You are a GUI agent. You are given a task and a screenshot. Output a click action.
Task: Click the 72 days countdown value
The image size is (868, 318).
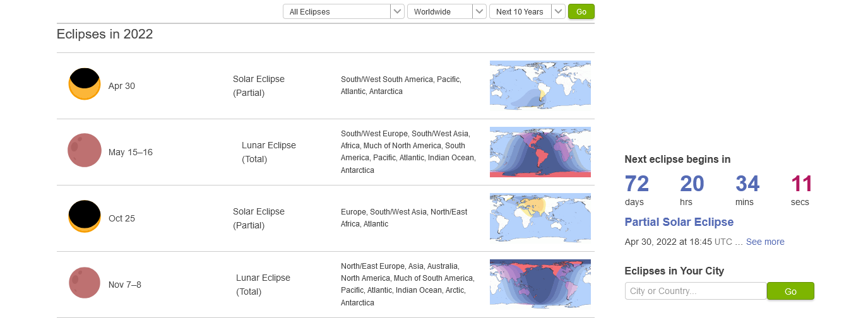pyautogui.click(x=637, y=184)
